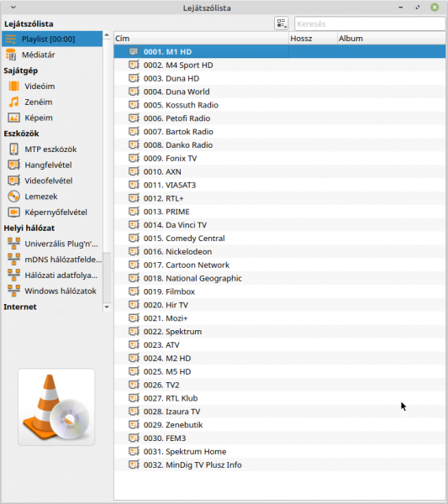Click the sidebar scroll up arrow
The height and width of the screenshot is (504, 448).
pyautogui.click(x=107, y=34)
